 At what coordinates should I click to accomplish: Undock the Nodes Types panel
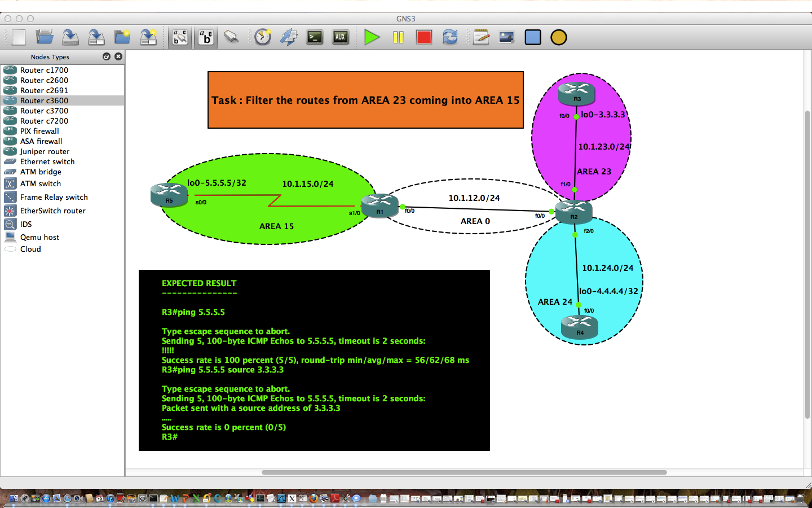pos(107,56)
